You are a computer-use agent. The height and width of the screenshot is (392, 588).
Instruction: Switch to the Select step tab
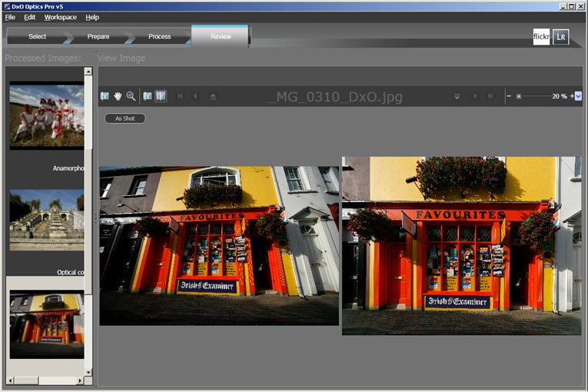pos(37,37)
